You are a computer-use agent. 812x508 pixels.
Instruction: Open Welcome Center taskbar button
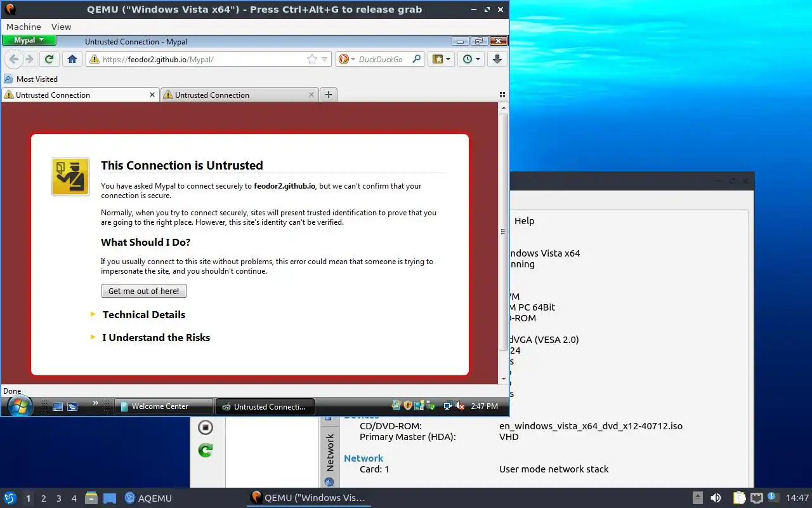164,406
